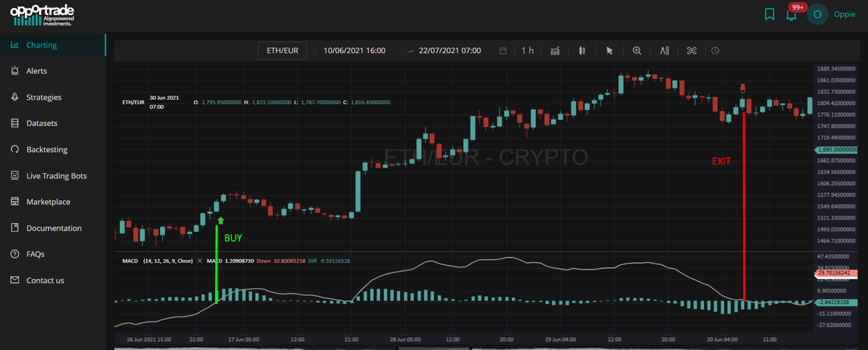The height and width of the screenshot is (350, 868).
Task: Click the MACD value tag -2.84219158
Action: point(835,303)
